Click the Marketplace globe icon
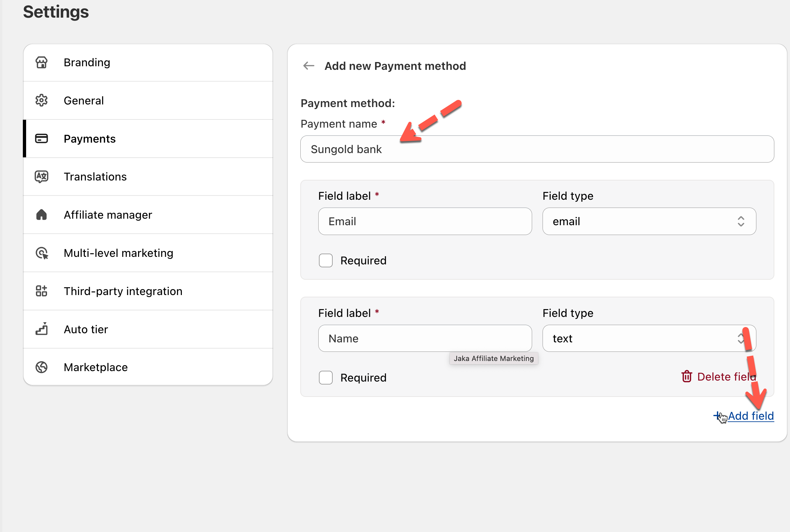Viewport: 790px width, 532px height. [41, 367]
